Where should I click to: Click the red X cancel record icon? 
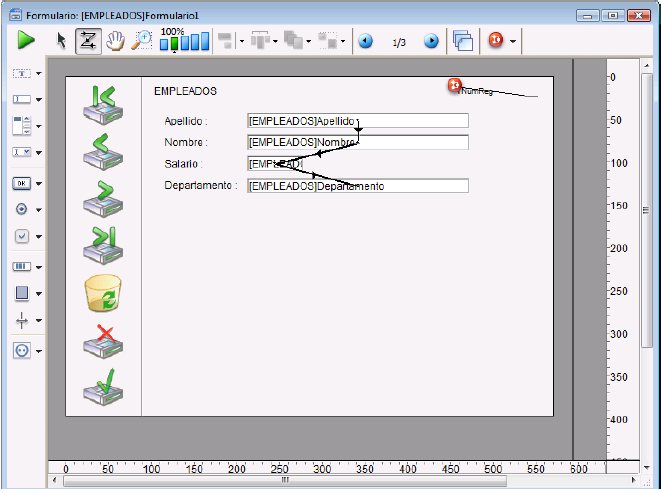click(x=103, y=341)
